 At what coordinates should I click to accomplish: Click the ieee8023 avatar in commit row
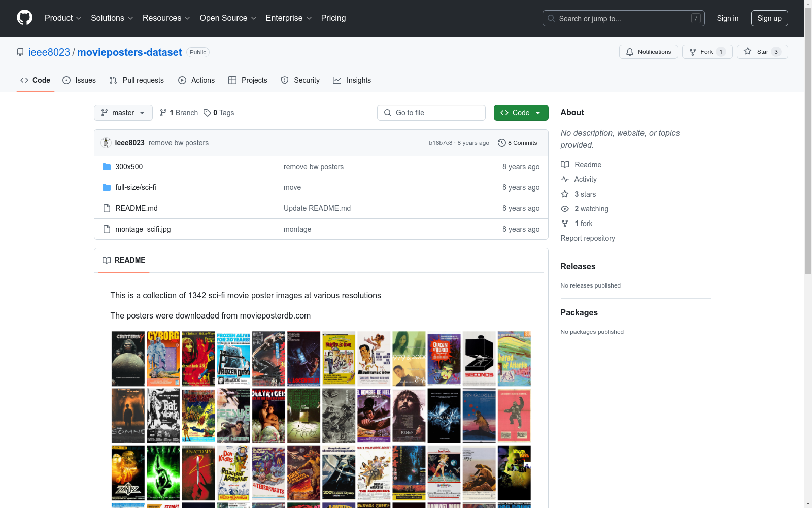106,143
